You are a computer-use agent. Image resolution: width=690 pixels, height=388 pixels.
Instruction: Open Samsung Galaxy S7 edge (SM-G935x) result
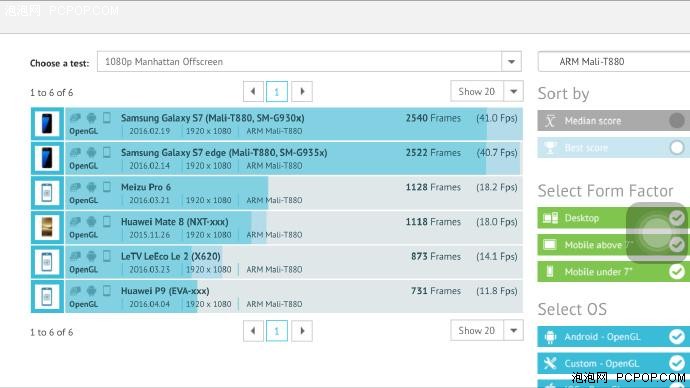click(x=224, y=153)
